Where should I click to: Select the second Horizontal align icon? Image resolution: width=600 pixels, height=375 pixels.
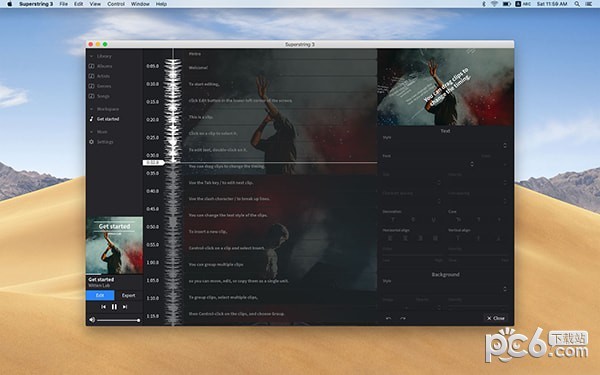405,238
